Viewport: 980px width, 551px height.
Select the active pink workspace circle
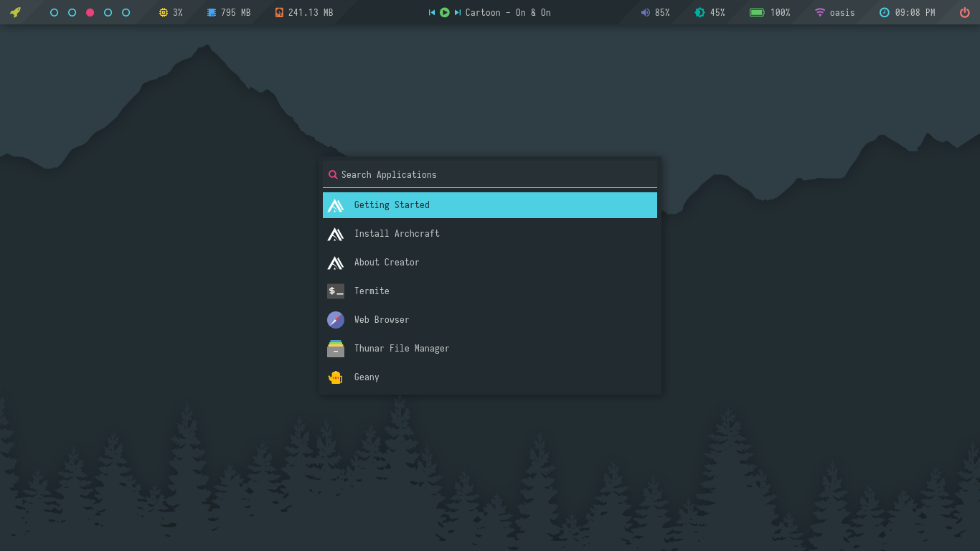pos(90,12)
